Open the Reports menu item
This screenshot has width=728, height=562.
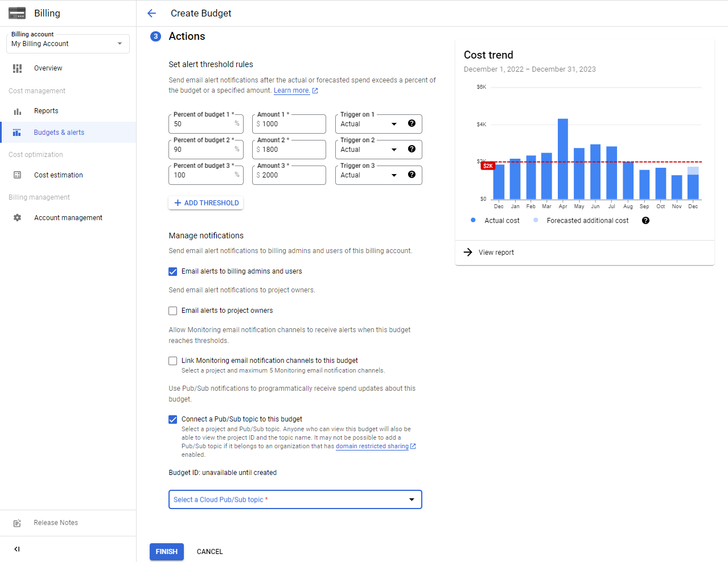point(68,111)
